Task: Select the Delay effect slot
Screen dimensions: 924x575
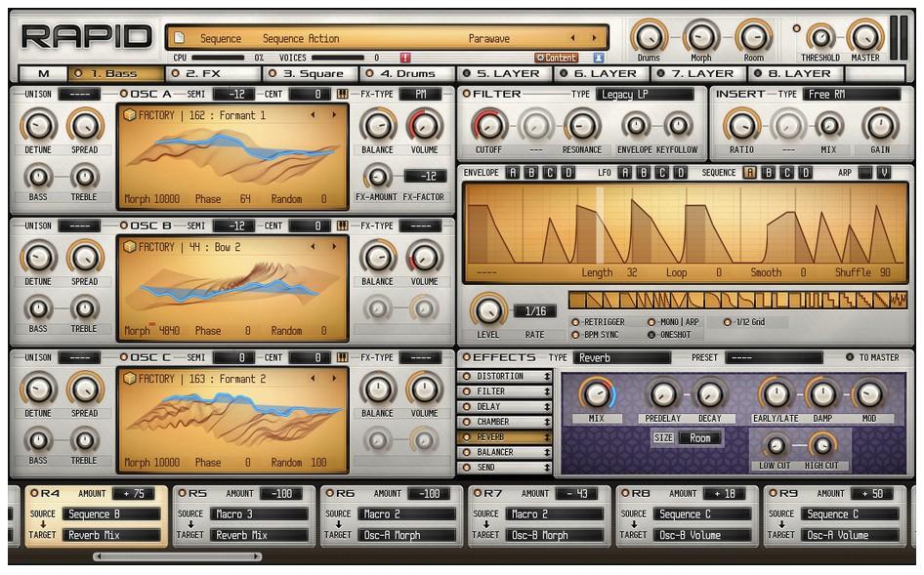Action: click(x=506, y=406)
